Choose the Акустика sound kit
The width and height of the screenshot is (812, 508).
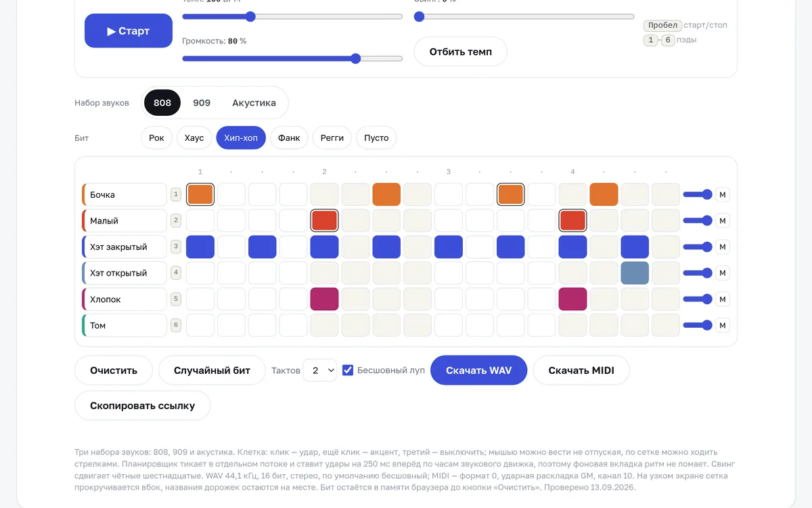[254, 103]
